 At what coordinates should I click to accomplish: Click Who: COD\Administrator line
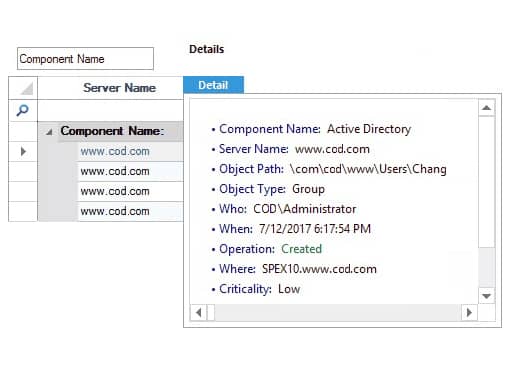284,209
